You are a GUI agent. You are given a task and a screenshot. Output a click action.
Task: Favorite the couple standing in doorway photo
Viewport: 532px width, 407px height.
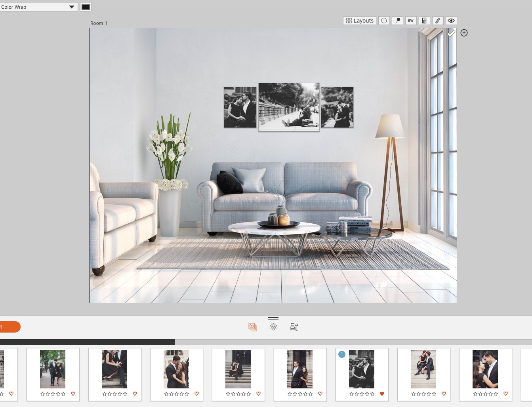pos(320,394)
